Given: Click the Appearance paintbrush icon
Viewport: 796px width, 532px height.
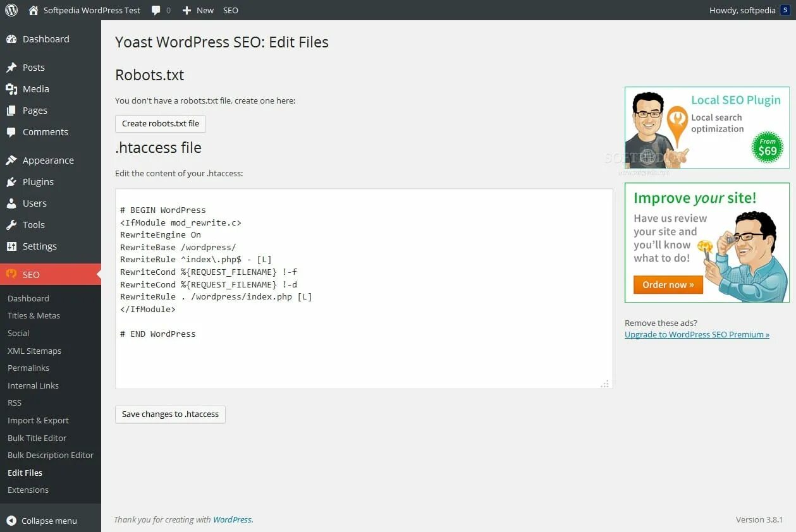Looking at the screenshot, I should [11, 160].
